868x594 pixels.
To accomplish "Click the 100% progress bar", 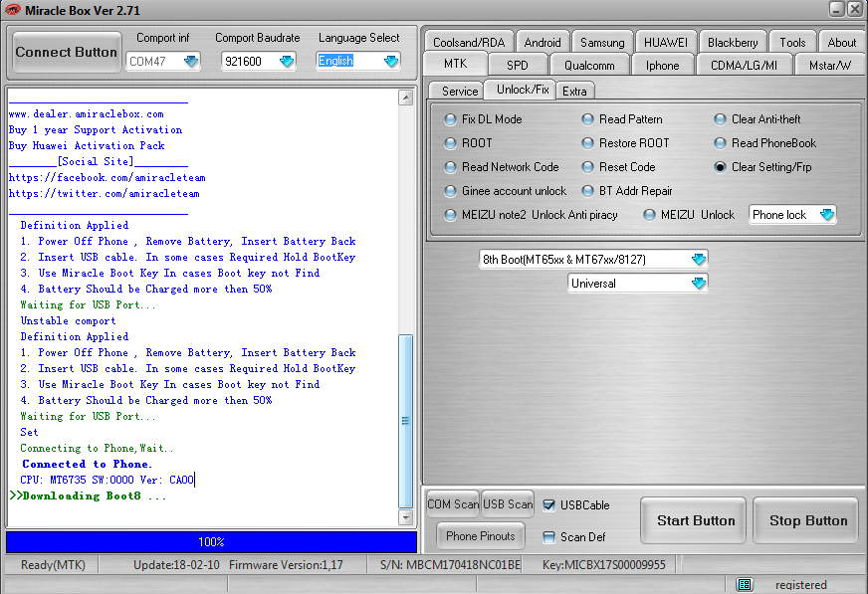I will click(211, 542).
